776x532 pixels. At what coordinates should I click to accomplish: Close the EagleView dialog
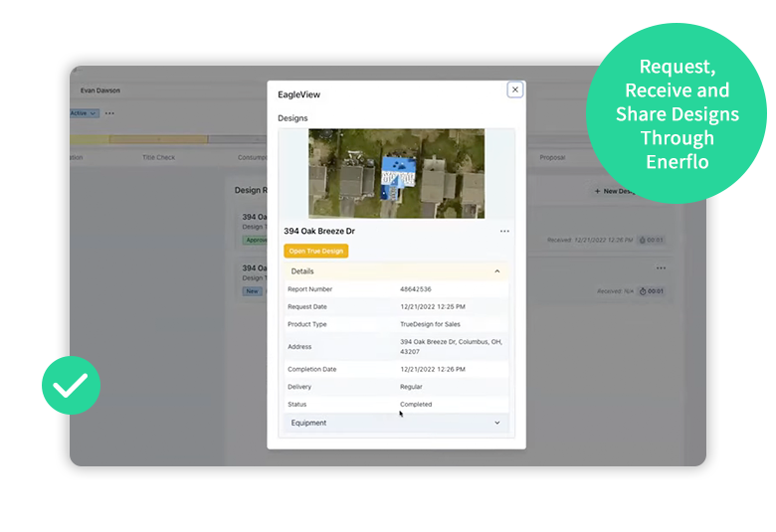(514, 89)
